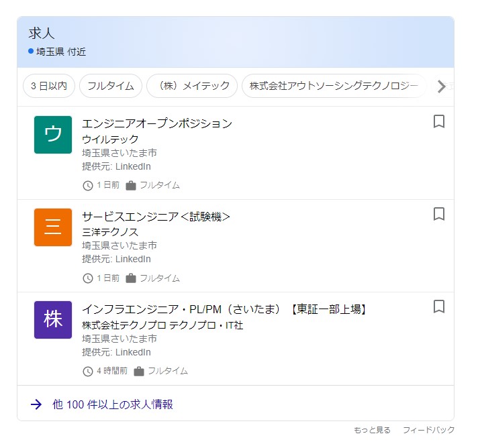Click the 求人 heading
This screenshot has height=448, width=478.
42,33
